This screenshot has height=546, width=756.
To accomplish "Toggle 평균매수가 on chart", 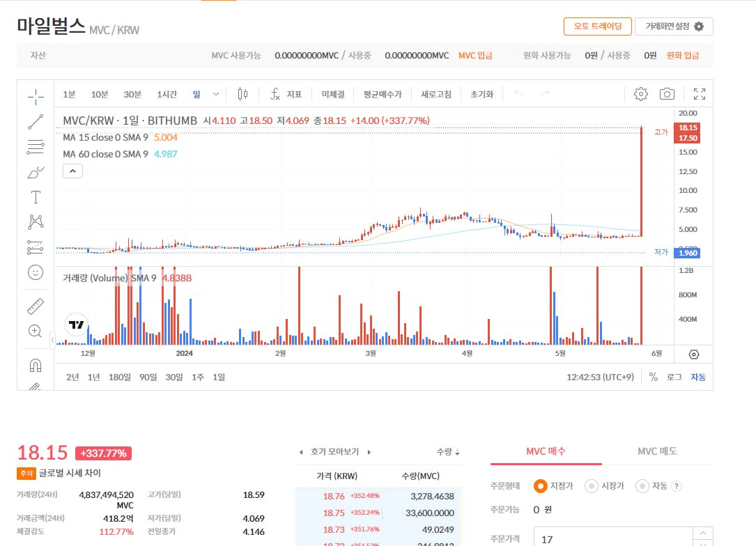I will [383, 94].
